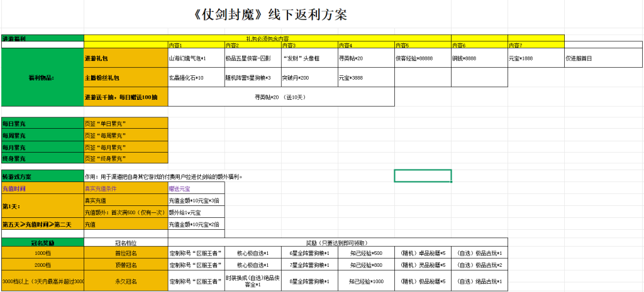Click the 充值金额*10元宝*3倍 cell

point(196,200)
